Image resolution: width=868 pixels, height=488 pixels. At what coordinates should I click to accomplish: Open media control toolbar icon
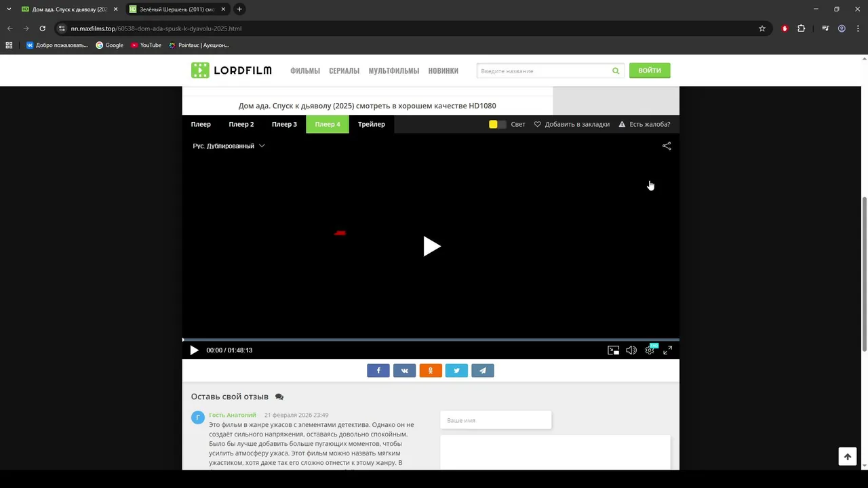(x=825, y=28)
